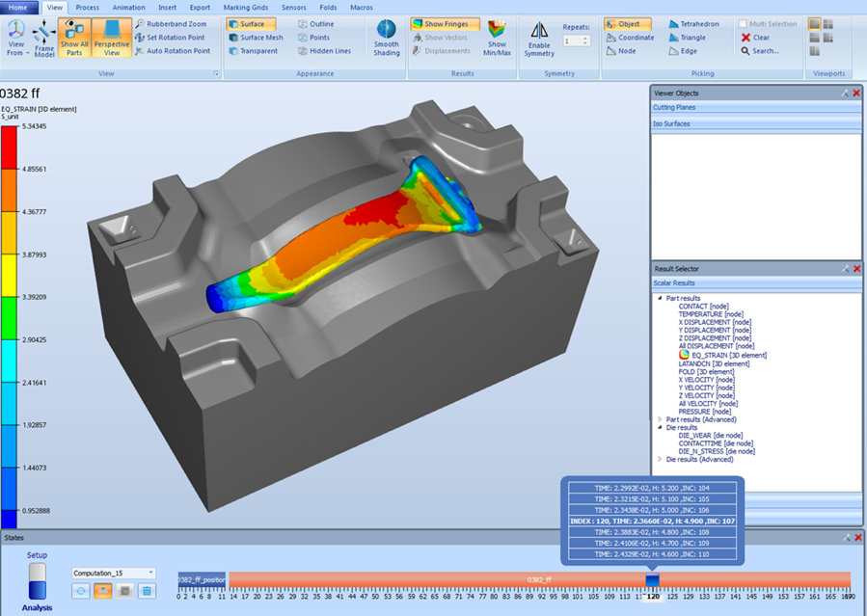Toggle the Show Fringes option
The width and height of the screenshot is (867, 616).
click(x=445, y=24)
